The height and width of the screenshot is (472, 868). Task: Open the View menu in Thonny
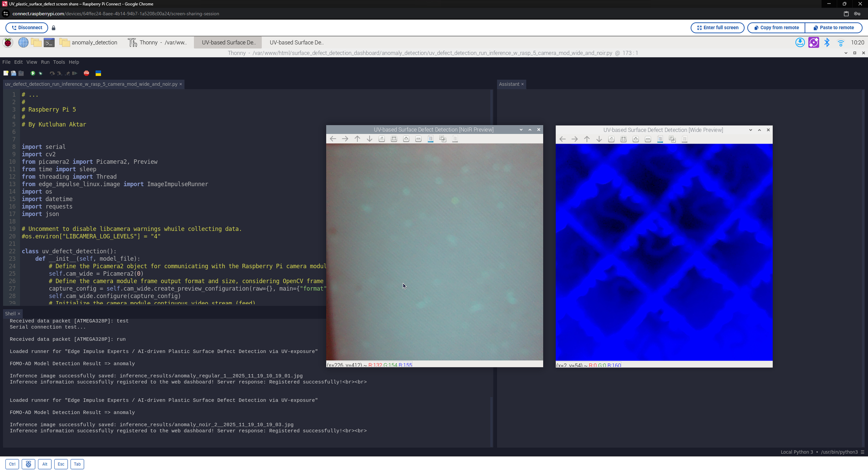coord(31,62)
